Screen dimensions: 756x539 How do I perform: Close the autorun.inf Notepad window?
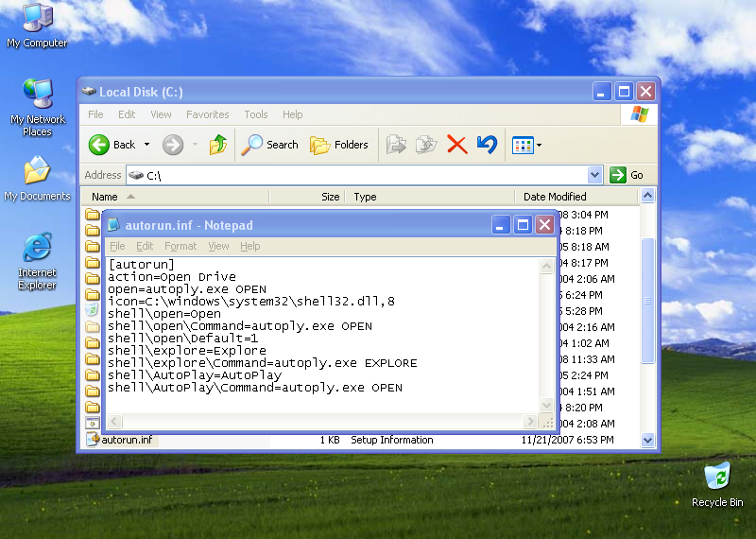coord(545,225)
